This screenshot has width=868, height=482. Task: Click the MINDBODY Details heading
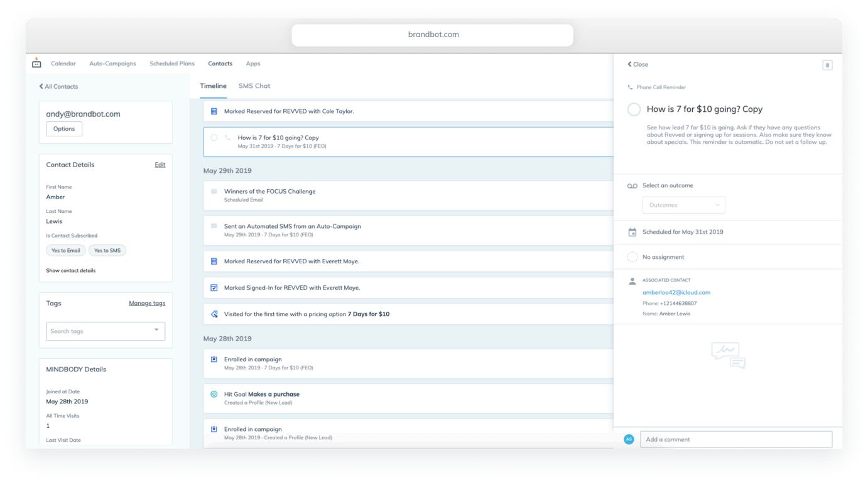76,370
